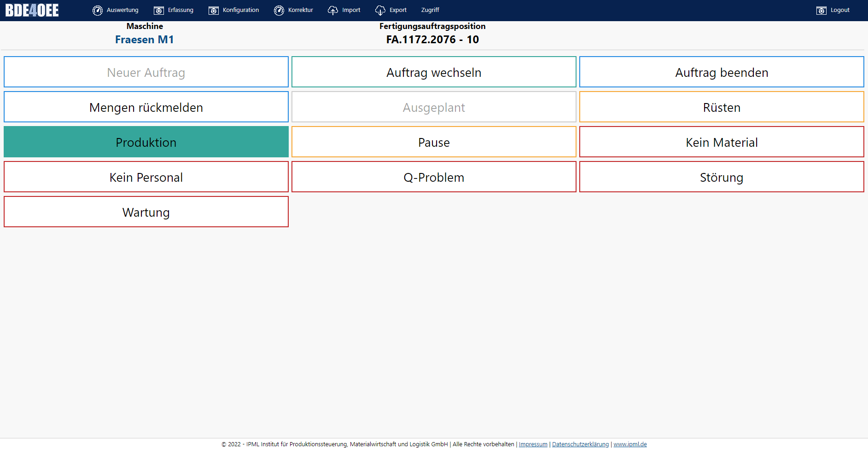This screenshot has width=868, height=449.
Task: Click the Auswertung gauge icon
Action: tap(97, 10)
